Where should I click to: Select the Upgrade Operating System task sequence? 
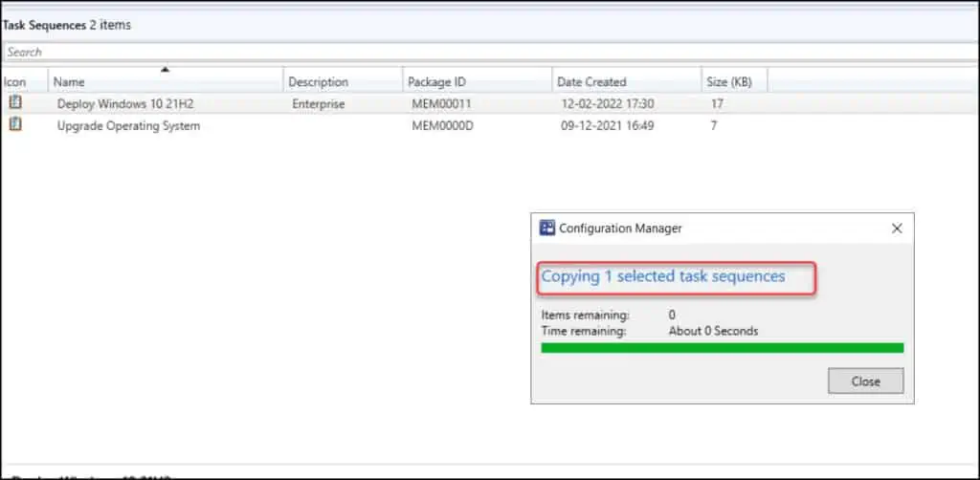pos(128,126)
